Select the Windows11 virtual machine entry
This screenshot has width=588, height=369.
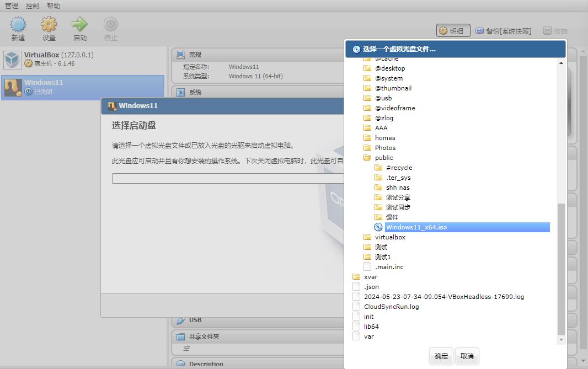coord(83,87)
